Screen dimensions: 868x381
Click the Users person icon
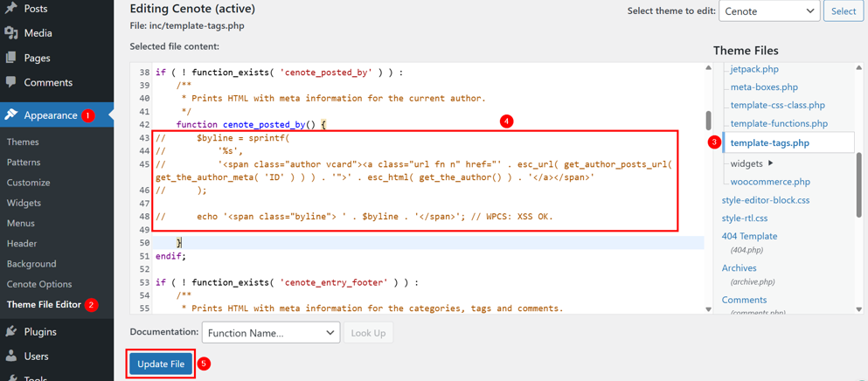pyautogui.click(x=11, y=356)
